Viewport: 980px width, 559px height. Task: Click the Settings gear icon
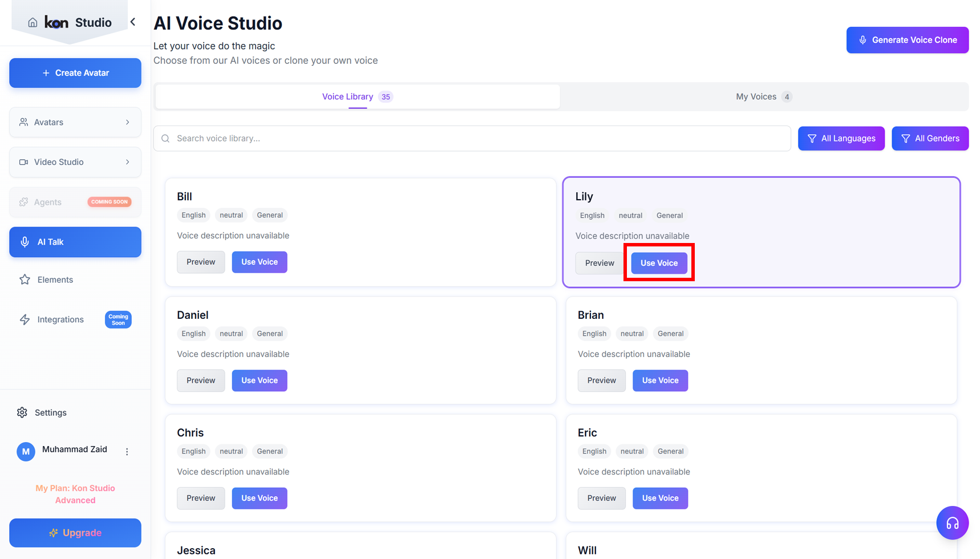tap(22, 412)
